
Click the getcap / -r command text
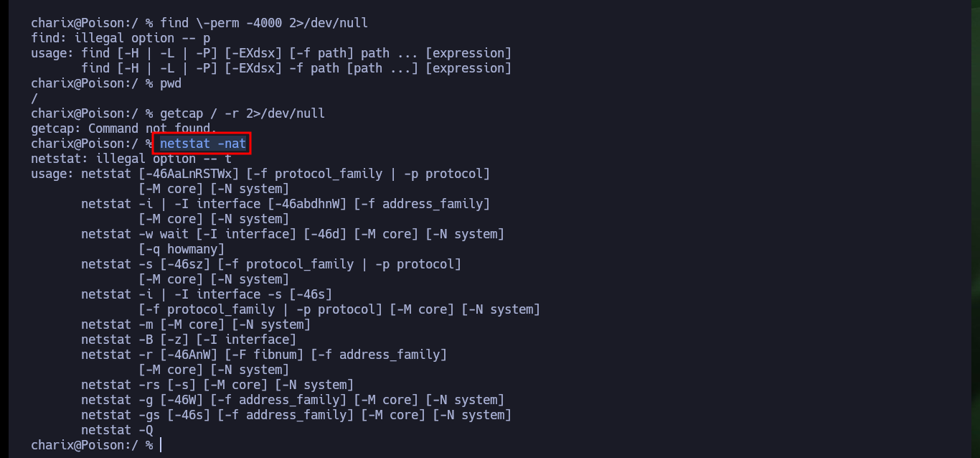(x=242, y=113)
